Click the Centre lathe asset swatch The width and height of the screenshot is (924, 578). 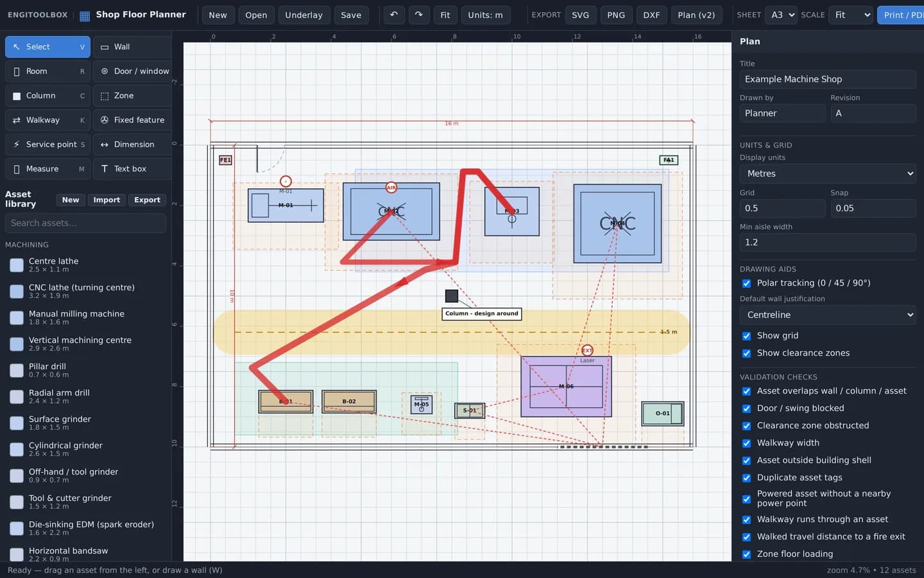click(17, 265)
